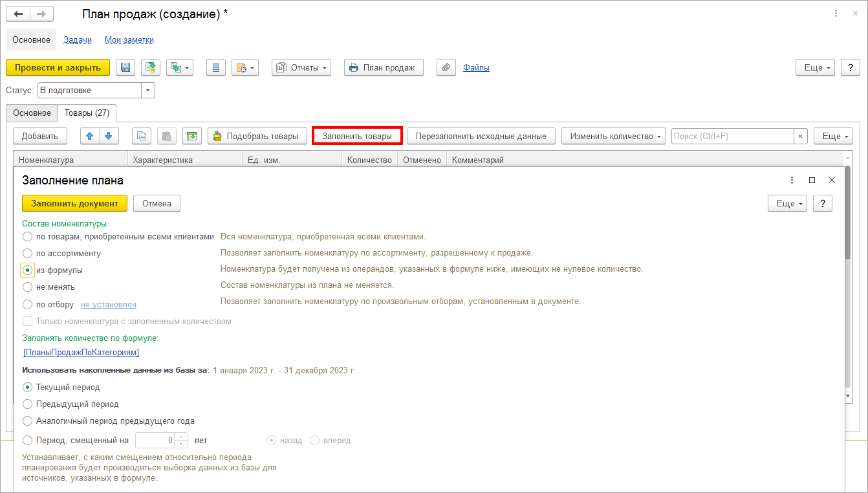Select Аналогичный период предыдущего года
Viewport: 868px width, 493px height.
(109, 421)
